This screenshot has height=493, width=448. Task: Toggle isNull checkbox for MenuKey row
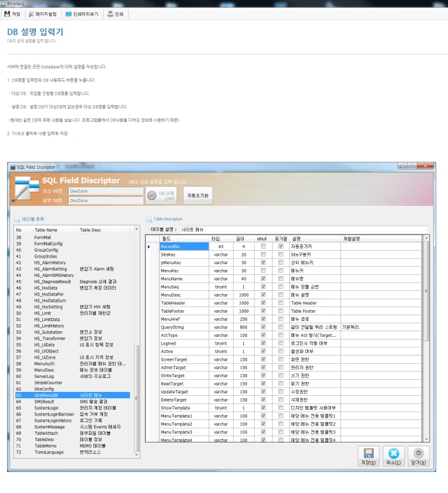pos(263,270)
